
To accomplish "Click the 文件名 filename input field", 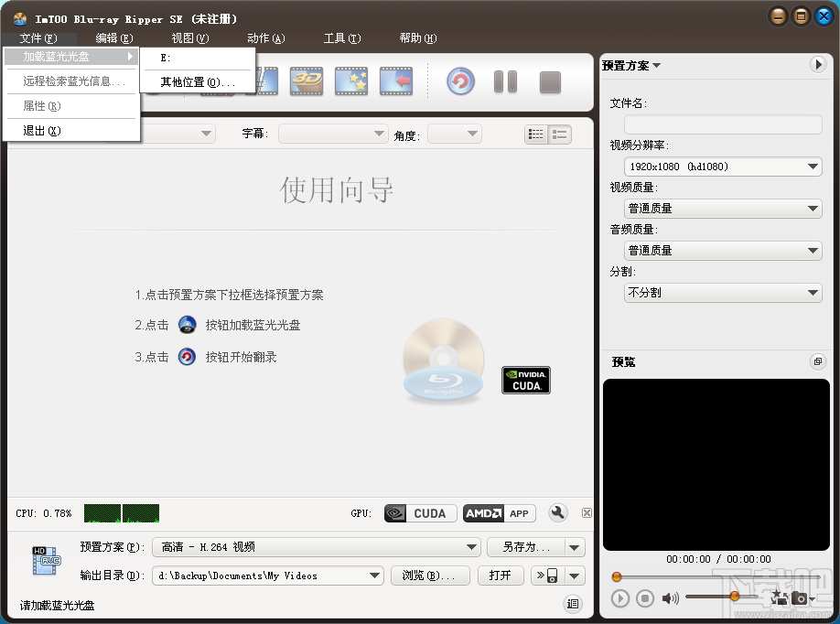I will [723, 124].
